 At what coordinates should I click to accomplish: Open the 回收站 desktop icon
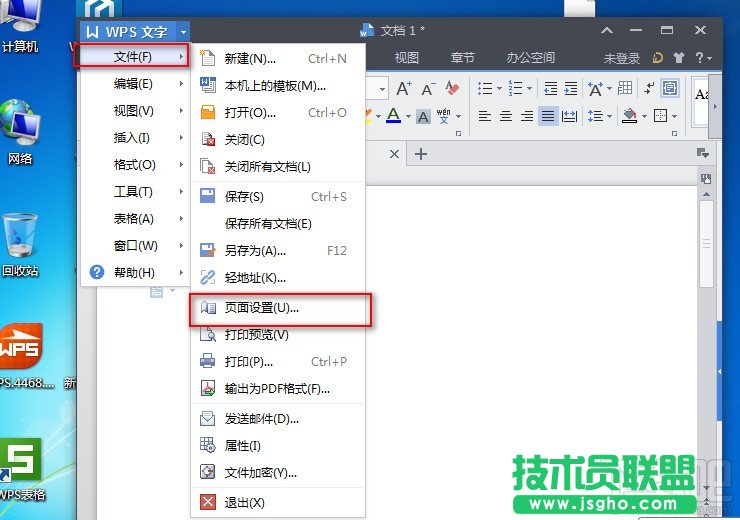(x=20, y=244)
